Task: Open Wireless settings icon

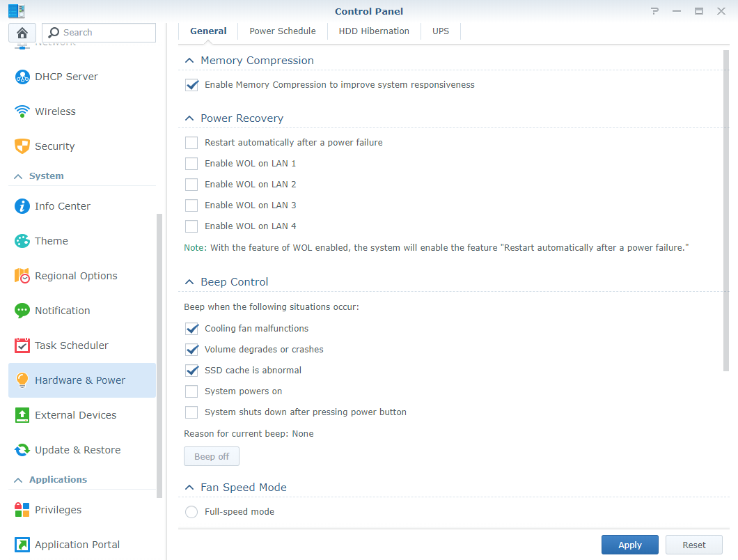Action: 22,111
